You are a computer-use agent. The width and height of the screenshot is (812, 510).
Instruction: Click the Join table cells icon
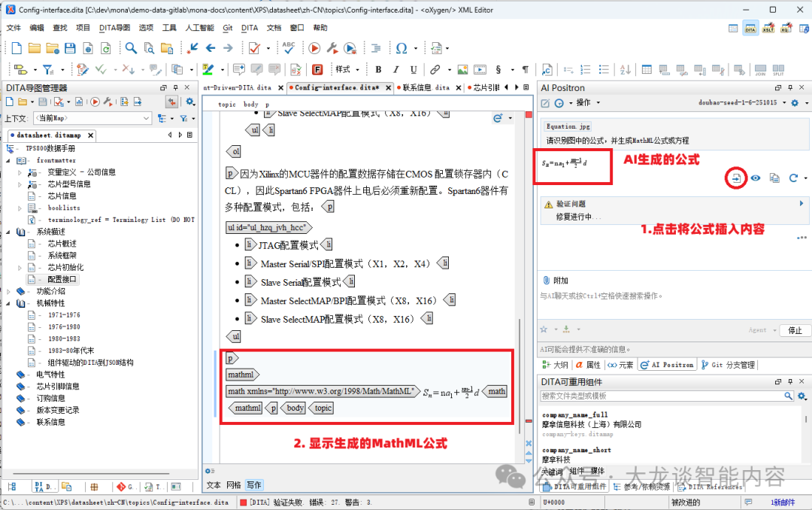tap(760, 70)
